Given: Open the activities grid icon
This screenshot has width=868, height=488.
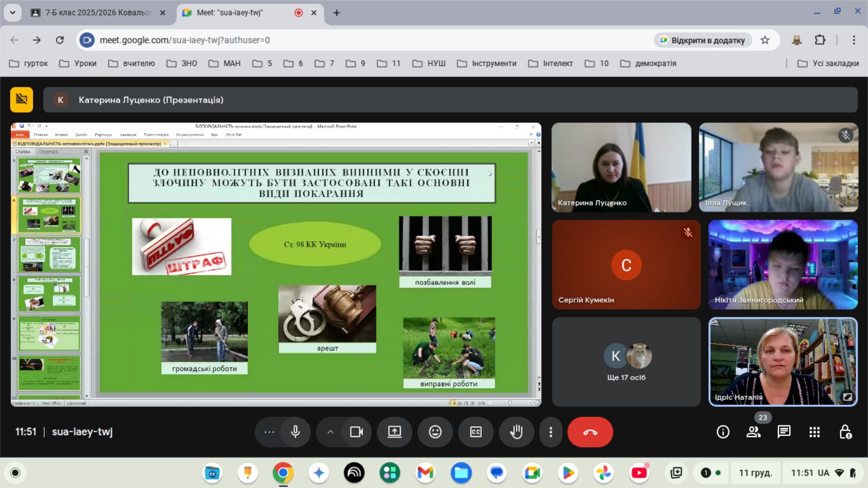Looking at the screenshot, I should click(x=814, y=432).
